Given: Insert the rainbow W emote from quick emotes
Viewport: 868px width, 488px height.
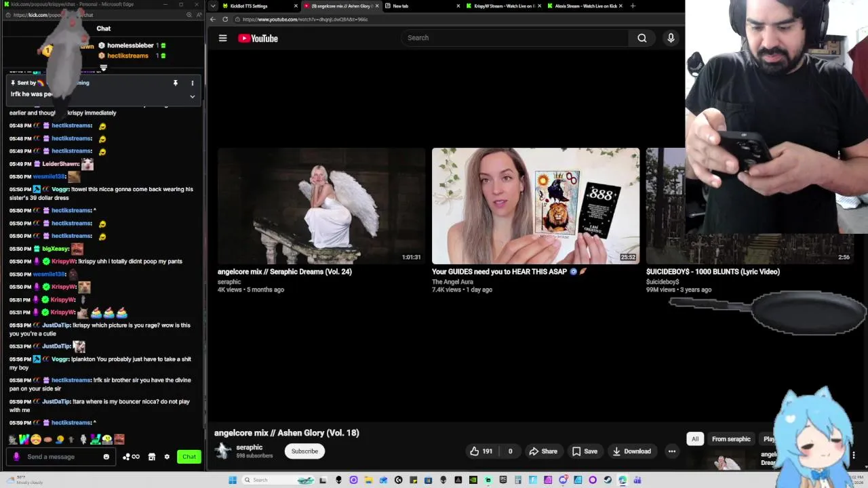Looking at the screenshot, I should pyautogui.click(x=24, y=439).
